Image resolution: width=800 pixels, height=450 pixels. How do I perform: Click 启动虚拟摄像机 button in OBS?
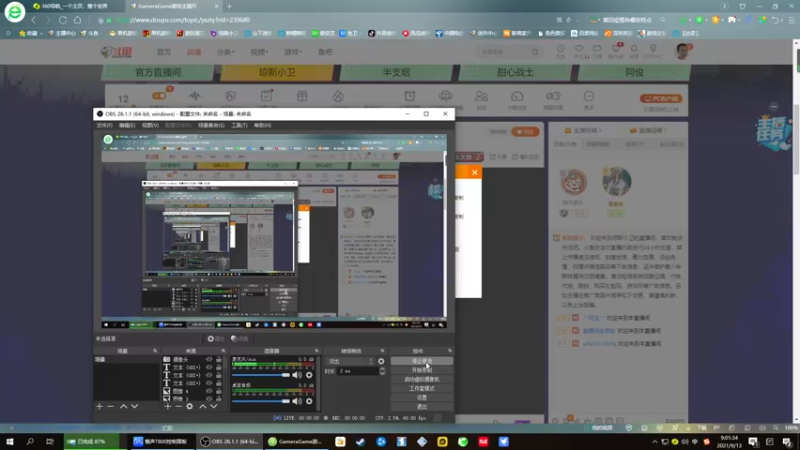click(421, 380)
